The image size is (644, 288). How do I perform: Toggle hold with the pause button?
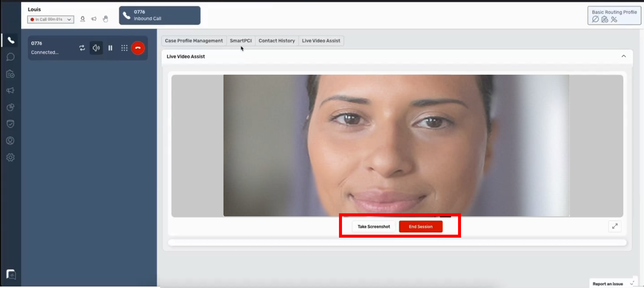click(x=110, y=48)
